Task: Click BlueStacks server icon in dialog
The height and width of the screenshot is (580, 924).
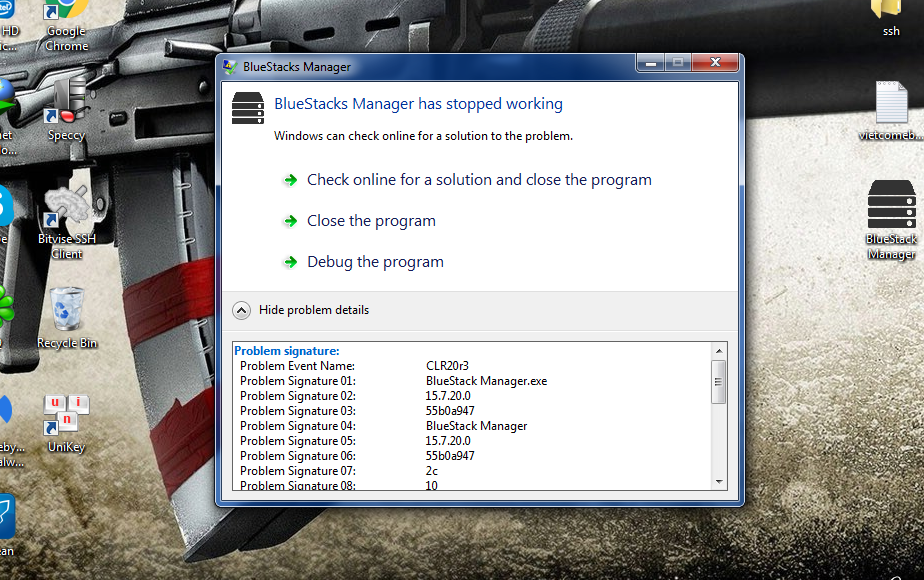Action: click(x=248, y=108)
